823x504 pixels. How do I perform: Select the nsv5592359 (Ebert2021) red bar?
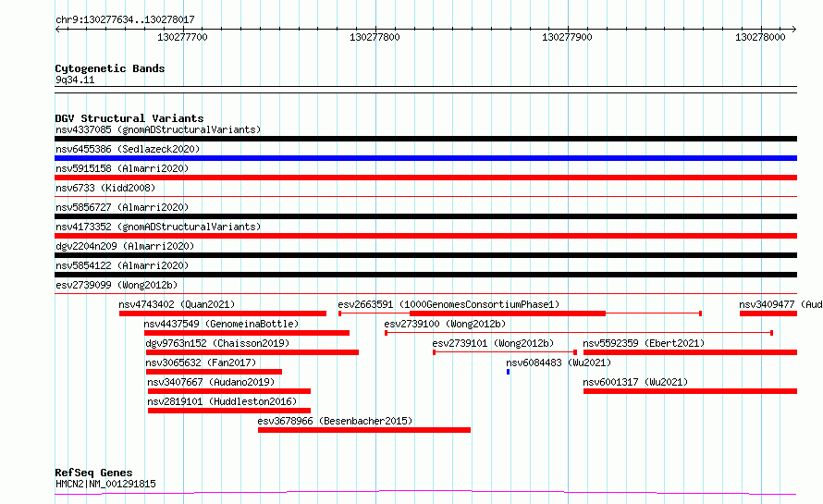[690, 352]
